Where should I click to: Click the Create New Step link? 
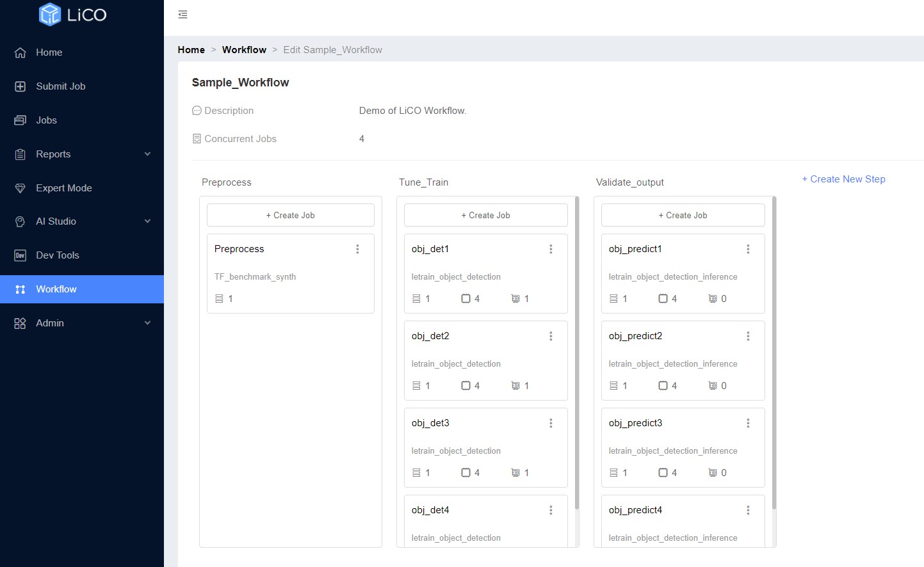click(843, 179)
